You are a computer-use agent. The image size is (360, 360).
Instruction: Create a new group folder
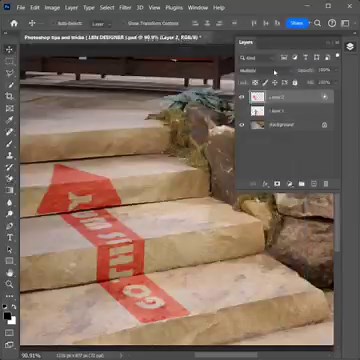[x=302, y=184]
